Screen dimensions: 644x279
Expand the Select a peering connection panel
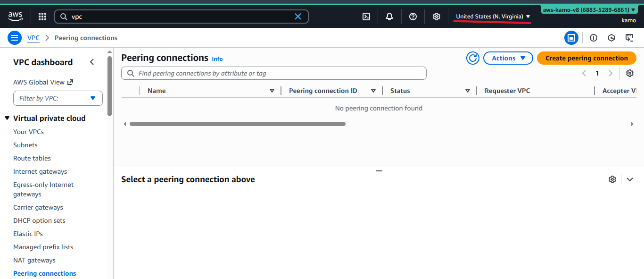(630, 179)
